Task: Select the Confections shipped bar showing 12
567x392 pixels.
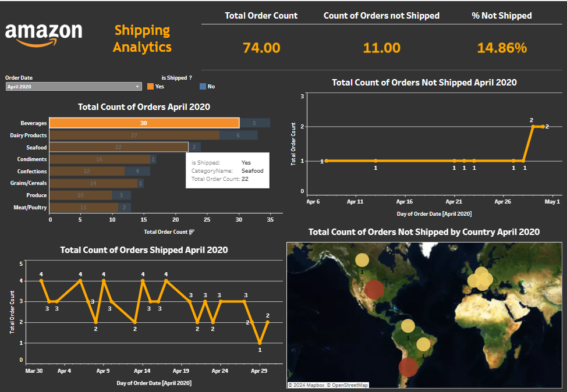Action: pos(87,171)
